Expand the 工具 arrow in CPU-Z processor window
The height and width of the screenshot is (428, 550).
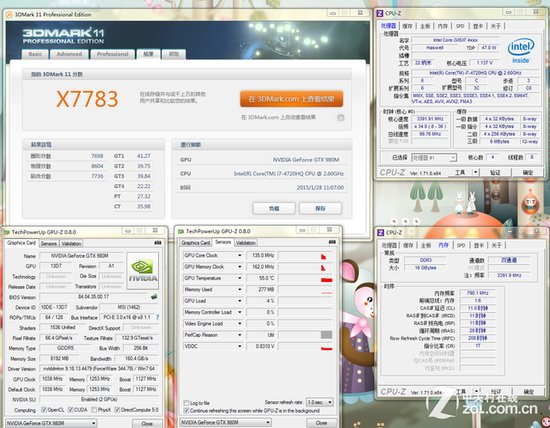[x=476, y=172]
